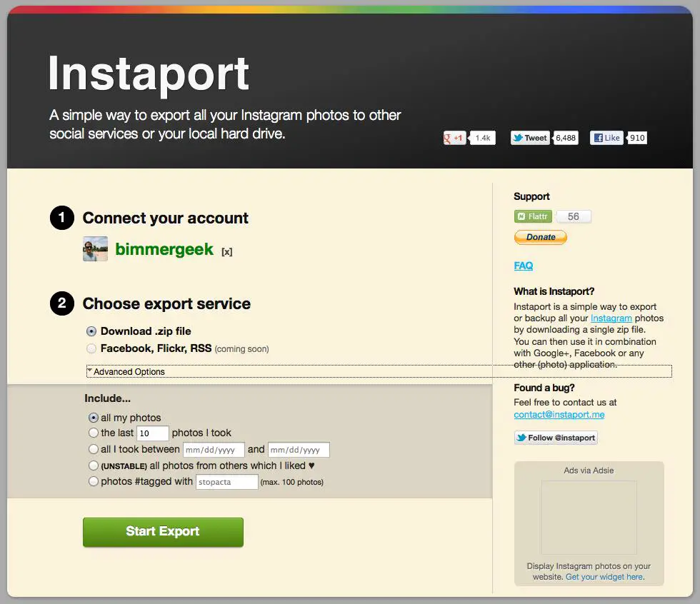Click the 'Support' sidebar heading

pyautogui.click(x=531, y=196)
